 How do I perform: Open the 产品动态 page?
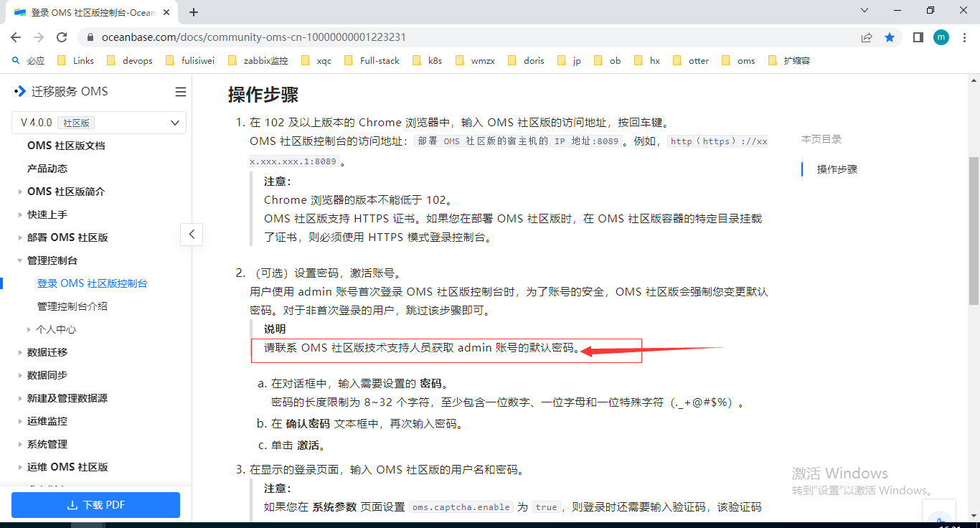pos(47,169)
